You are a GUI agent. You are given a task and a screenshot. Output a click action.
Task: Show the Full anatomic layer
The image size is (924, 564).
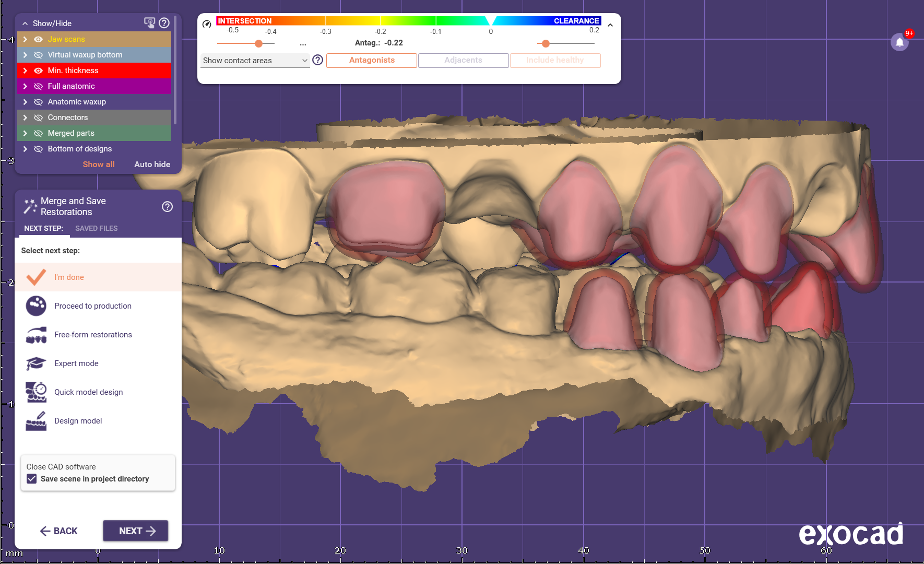(38, 86)
